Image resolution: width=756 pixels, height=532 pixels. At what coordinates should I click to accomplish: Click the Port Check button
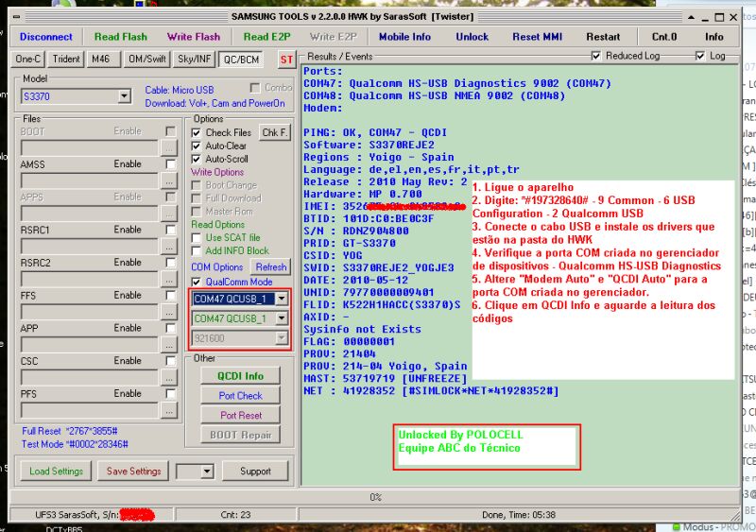tap(240, 396)
